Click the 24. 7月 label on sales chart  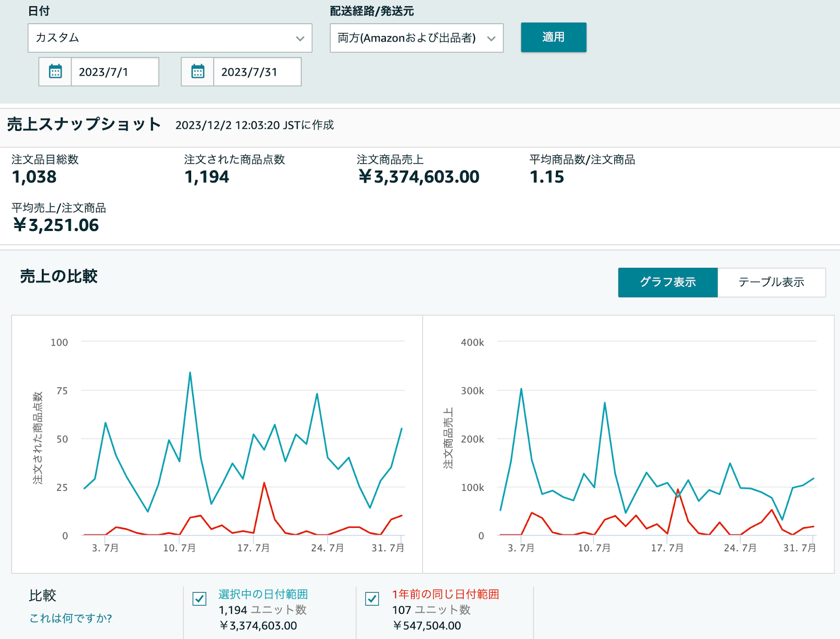(x=740, y=548)
